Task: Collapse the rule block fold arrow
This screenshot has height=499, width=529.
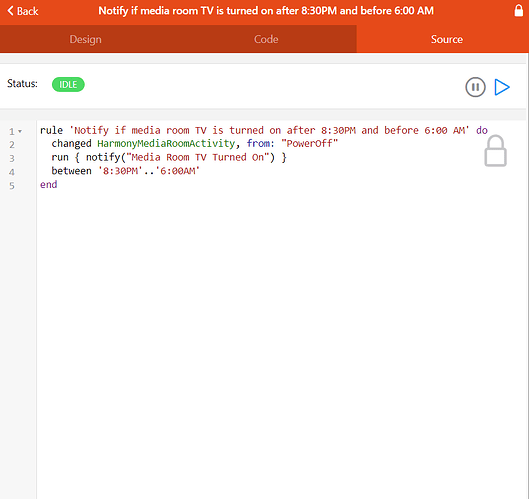Action: coord(20,131)
